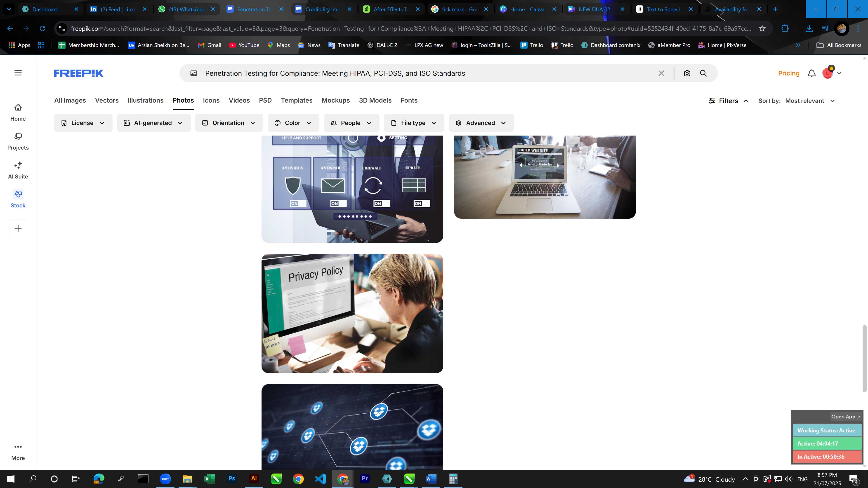This screenshot has height=488, width=868.
Task: Reload the page
Action: point(42,29)
